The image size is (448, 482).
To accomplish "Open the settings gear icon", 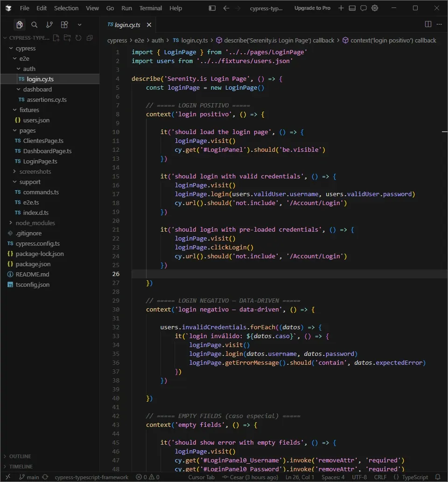I will pyautogui.click(x=375, y=8).
